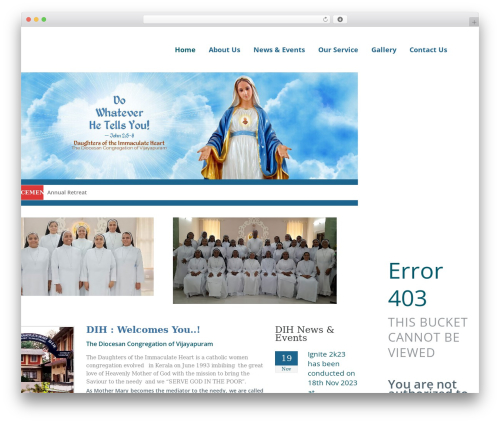Open the large group photo of sisters

(x=255, y=260)
